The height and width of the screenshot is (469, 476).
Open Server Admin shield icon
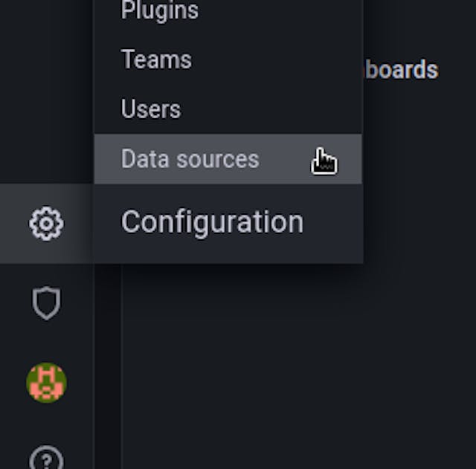46,303
